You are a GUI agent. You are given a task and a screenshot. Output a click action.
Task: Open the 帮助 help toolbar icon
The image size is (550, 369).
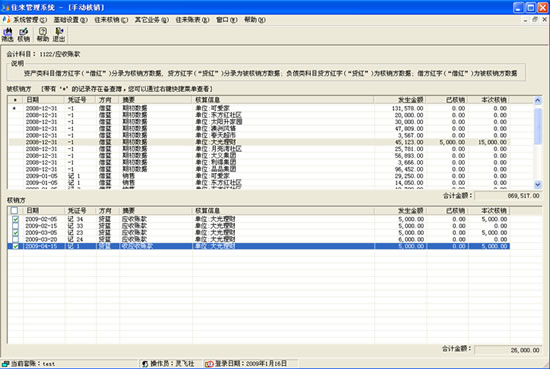[x=43, y=35]
